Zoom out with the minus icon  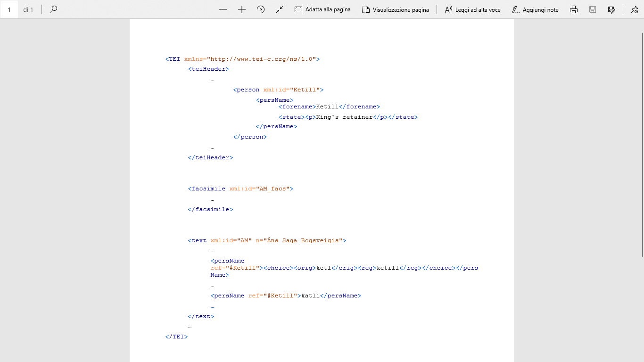223,9
